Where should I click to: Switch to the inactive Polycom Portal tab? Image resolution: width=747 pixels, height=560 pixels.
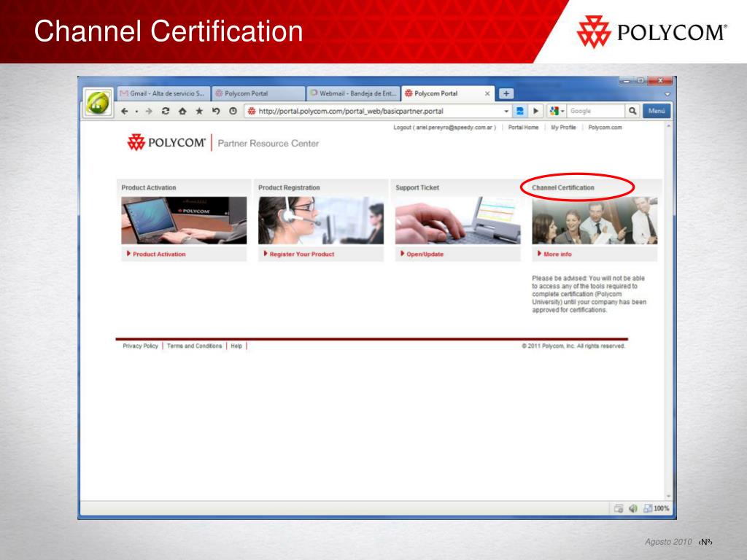click(x=258, y=93)
